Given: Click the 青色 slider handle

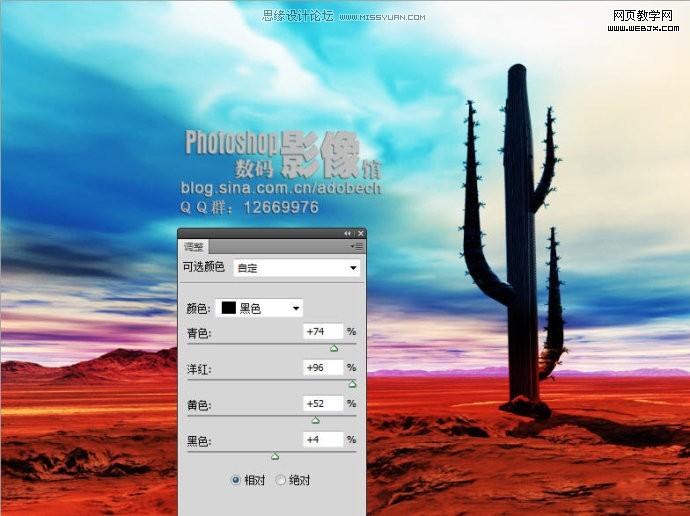Looking at the screenshot, I should coord(334,348).
